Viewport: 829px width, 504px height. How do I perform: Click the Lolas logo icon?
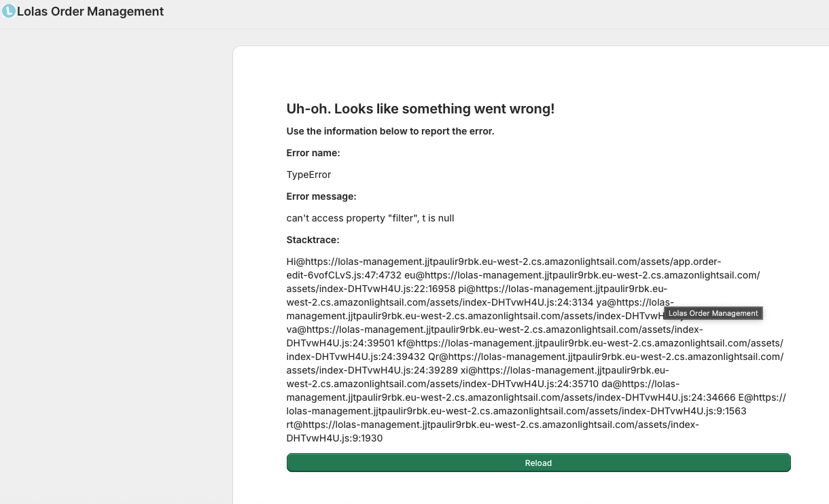8,12
